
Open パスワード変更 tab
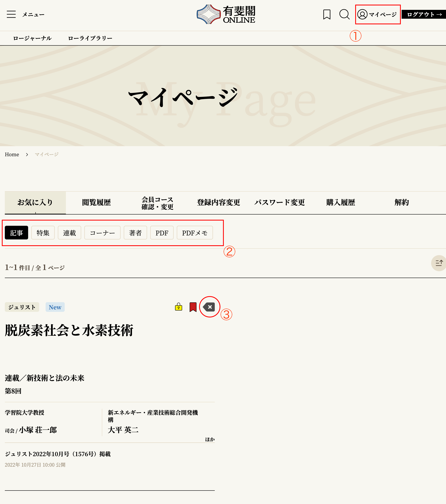click(x=279, y=202)
